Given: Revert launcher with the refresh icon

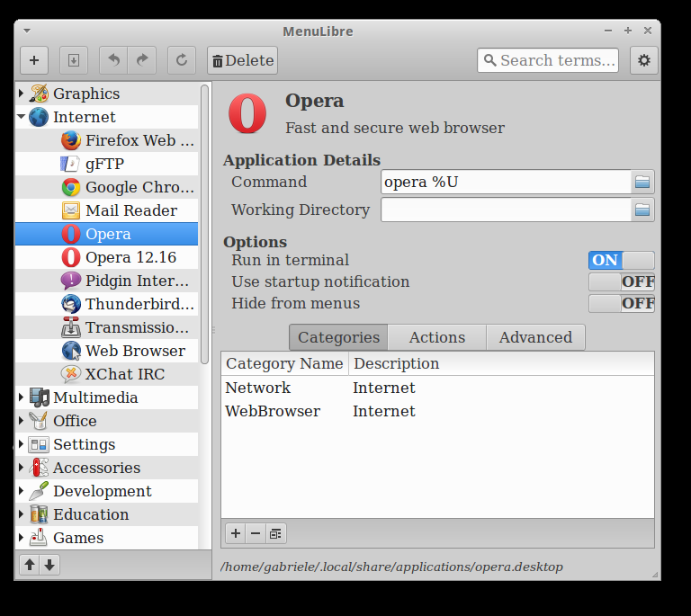Looking at the screenshot, I should [182, 60].
